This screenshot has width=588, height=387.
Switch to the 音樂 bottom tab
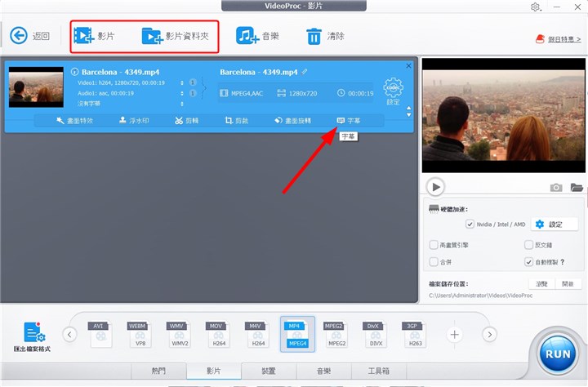point(323,371)
